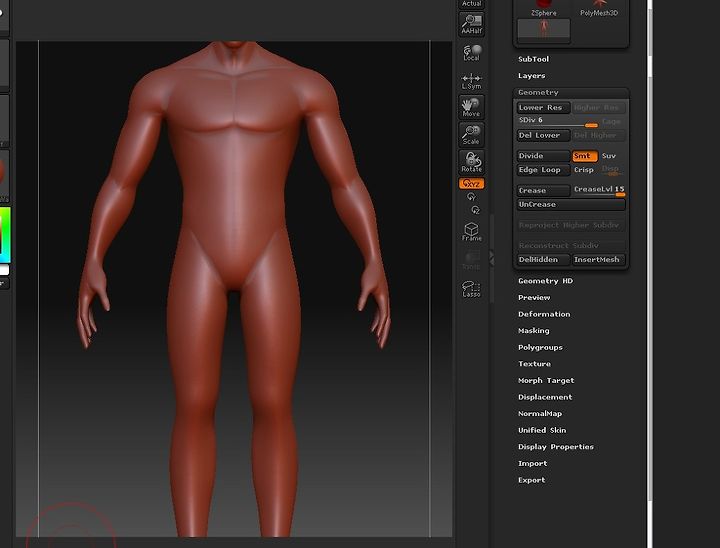Screen dimensions: 720x548
Task: Expand the Texture section
Action: pyautogui.click(x=534, y=364)
